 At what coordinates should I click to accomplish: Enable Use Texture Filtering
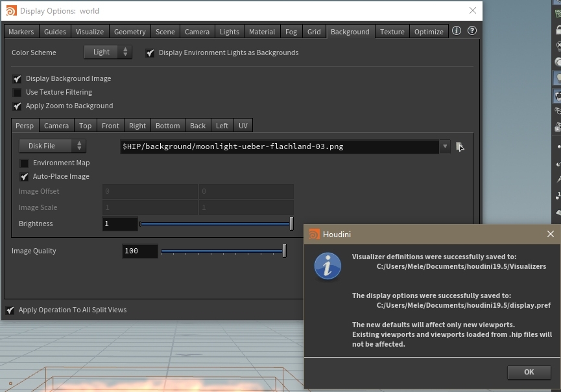[x=17, y=93]
